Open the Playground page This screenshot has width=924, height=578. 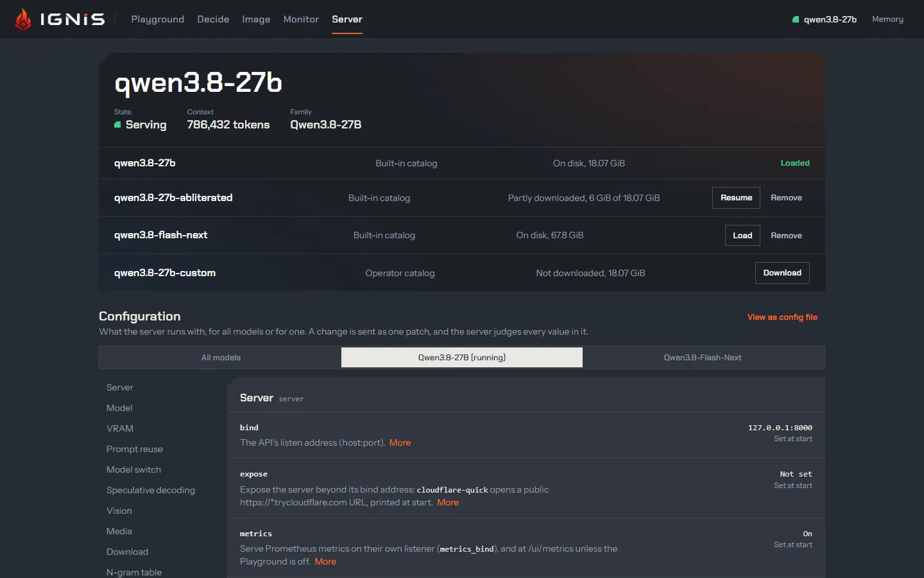pyautogui.click(x=158, y=19)
